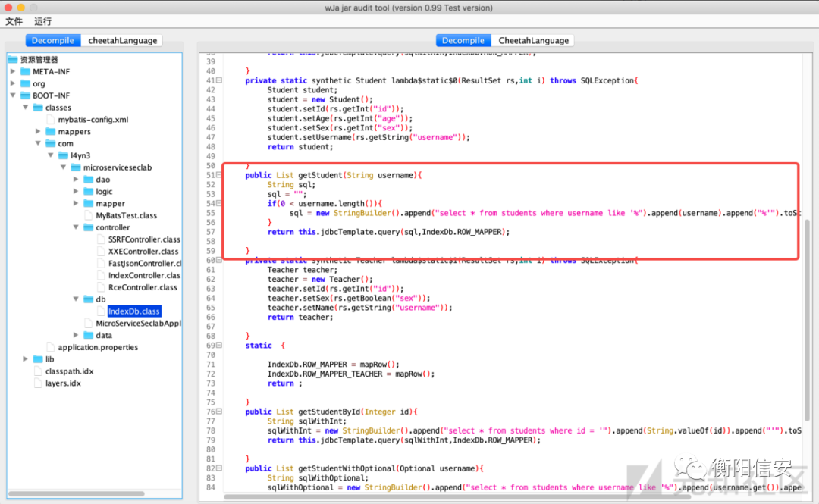Collapse code fold at line 51
This screenshot has height=504, width=819.
(x=219, y=175)
